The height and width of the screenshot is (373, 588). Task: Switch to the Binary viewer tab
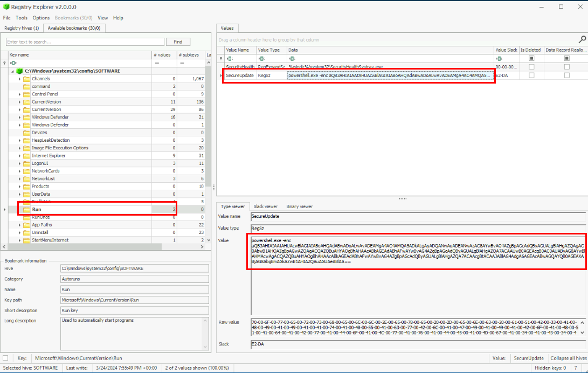[299, 206]
